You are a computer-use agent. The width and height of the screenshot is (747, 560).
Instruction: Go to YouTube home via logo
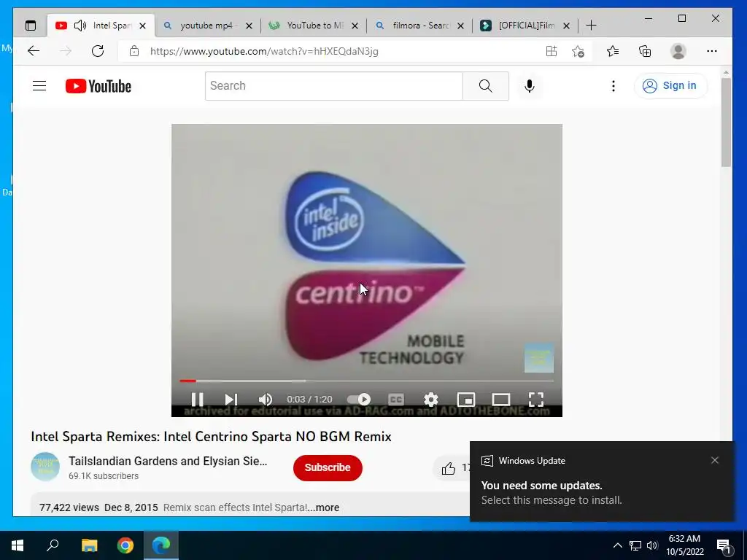coord(98,86)
